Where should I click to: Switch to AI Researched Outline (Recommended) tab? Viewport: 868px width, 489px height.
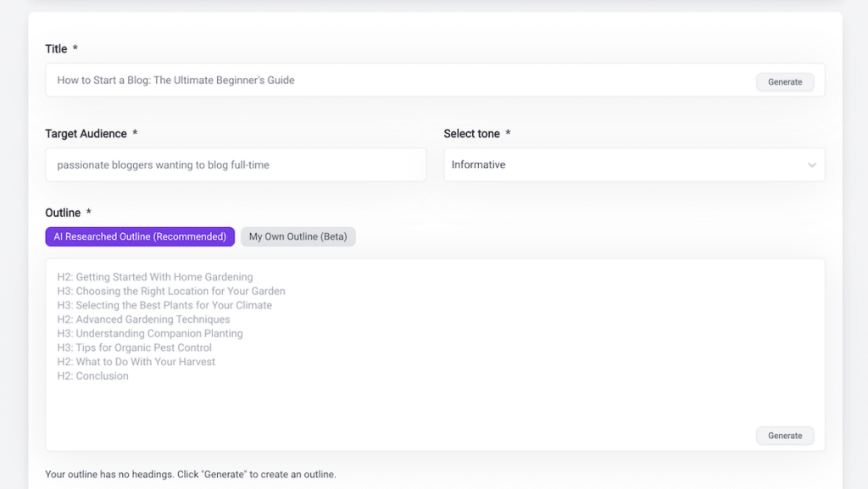tap(140, 236)
